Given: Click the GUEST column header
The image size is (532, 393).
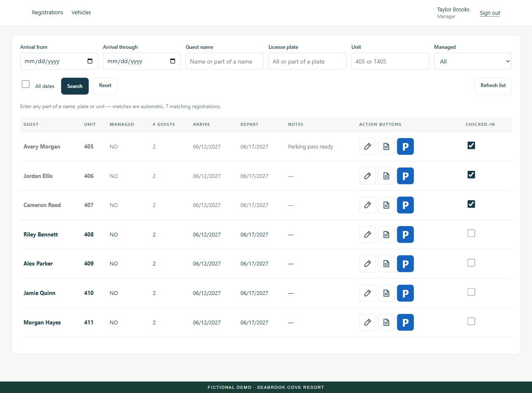Looking at the screenshot, I should [x=31, y=125].
